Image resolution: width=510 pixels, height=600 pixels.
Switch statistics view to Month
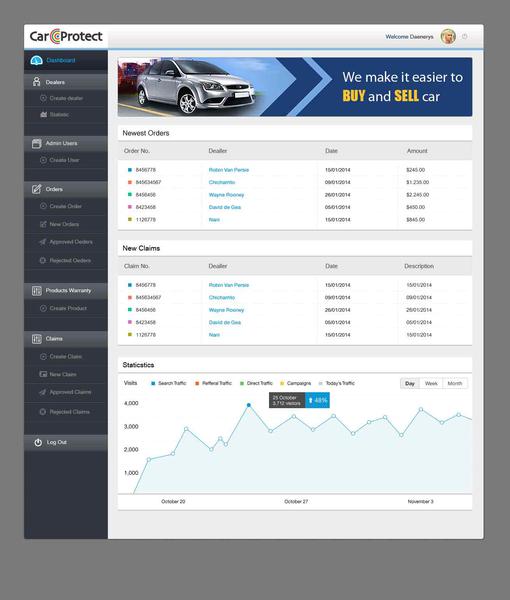pos(455,383)
